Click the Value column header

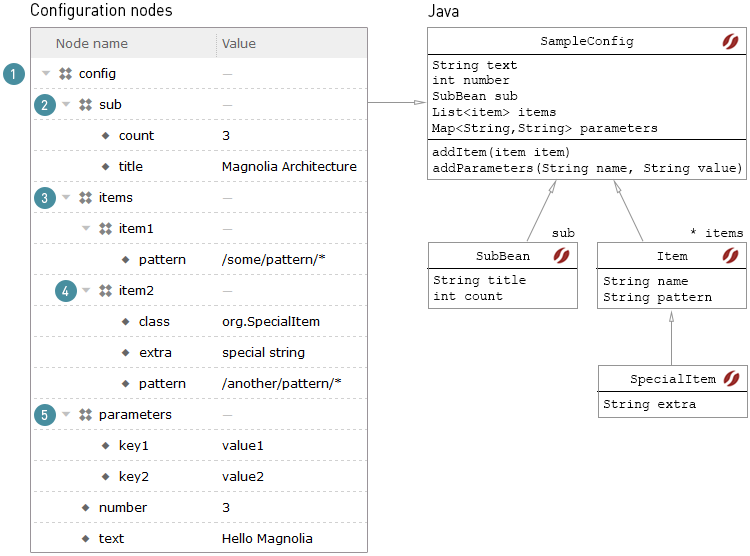point(239,44)
